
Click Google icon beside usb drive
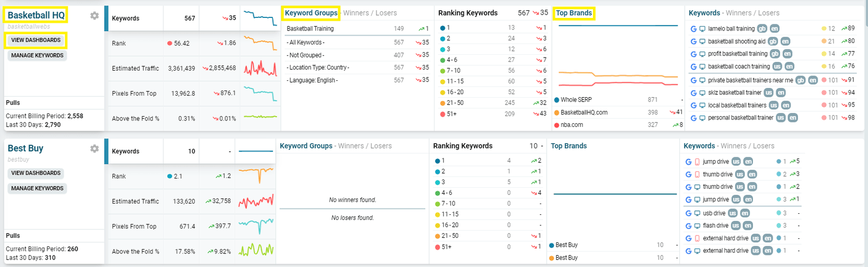(688, 213)
